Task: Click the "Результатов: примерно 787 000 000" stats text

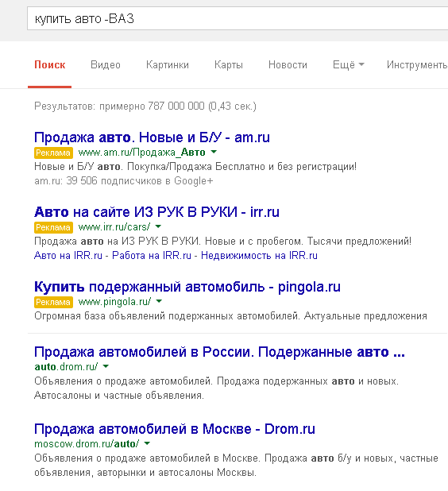Action: tap(145, 106)
